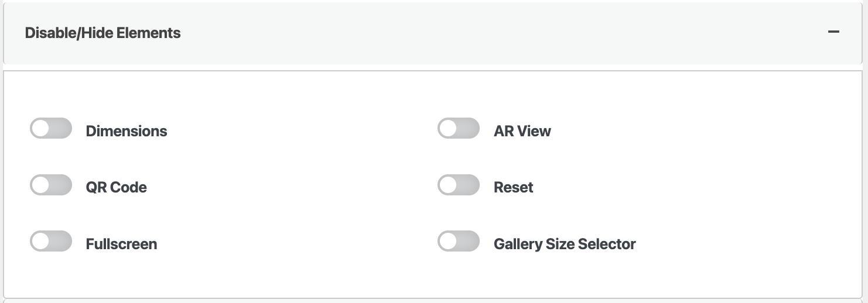Screen dimensions: 868x303
Task: Click the Fullscreen label text
Action: coord(121,244)
